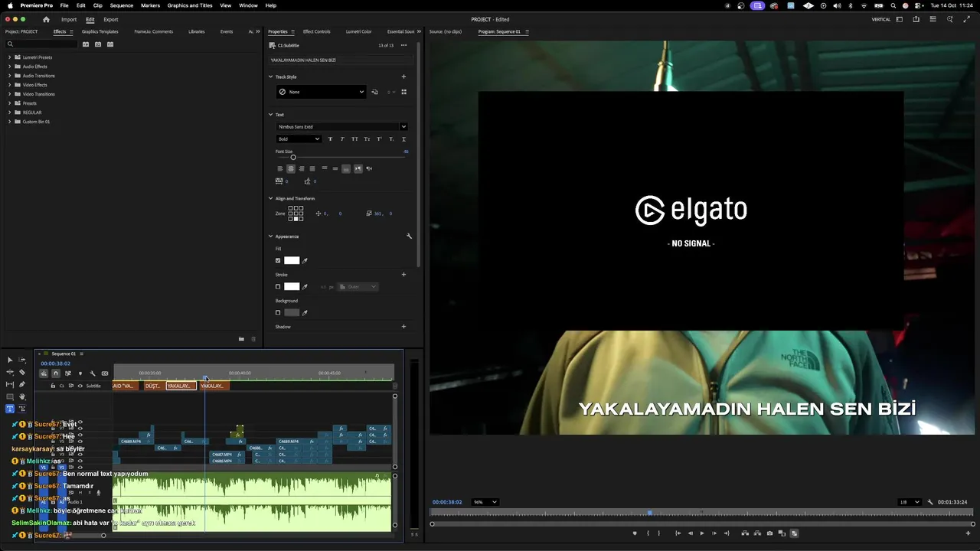This screenshot has height=551, width=980.
Task: Click the Play button in Program monitor
Action: click(x=702, y=533)
